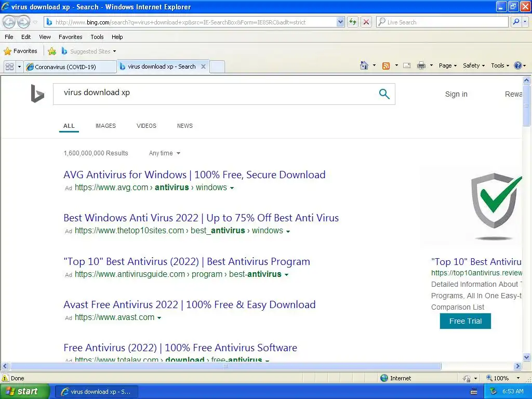Click the Sign in link

[456, 94]
